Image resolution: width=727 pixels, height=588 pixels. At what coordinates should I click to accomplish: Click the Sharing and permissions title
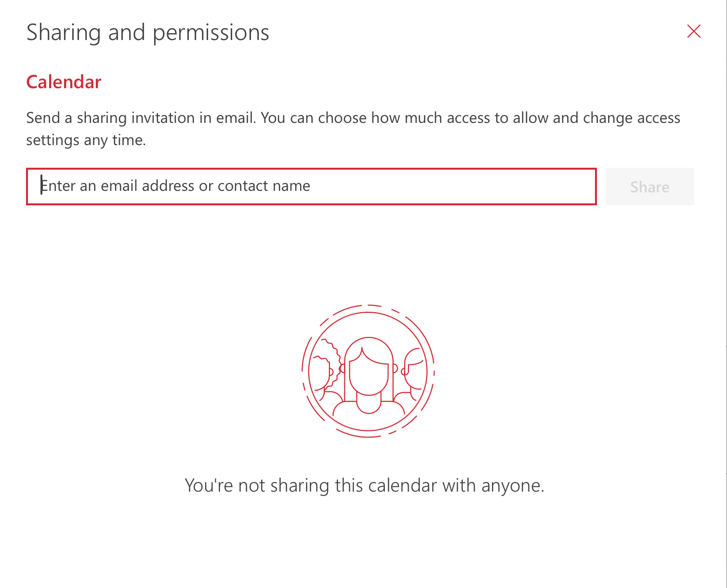coord(148,32)
